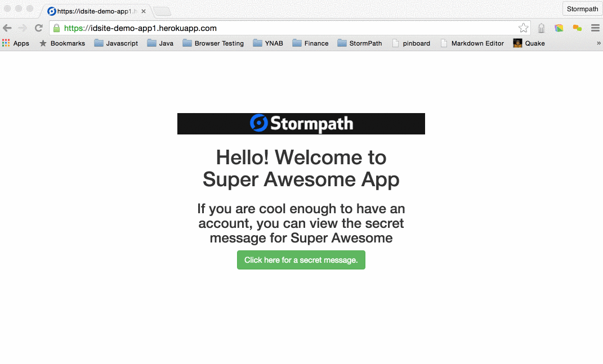This screenshot has width=603, height=364.
Task: Click the Stormpath logo banner
Action: (x=301, y=124)
